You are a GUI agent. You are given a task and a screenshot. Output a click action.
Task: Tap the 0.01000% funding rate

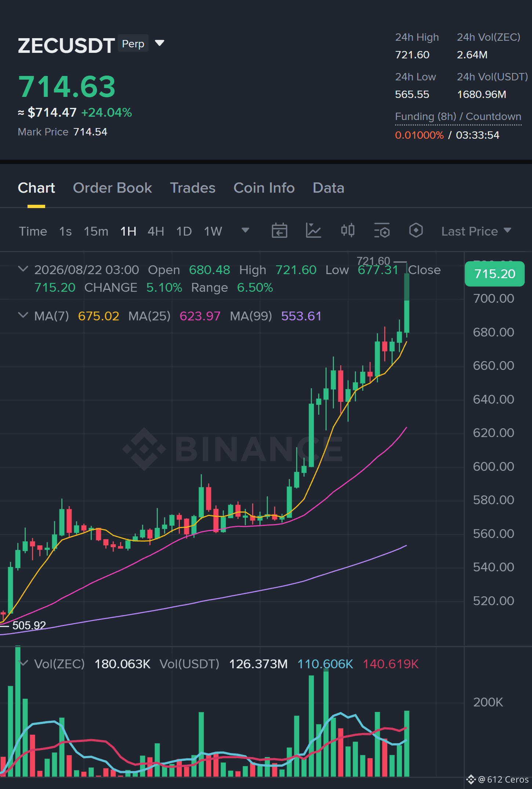tap(419, 135)
